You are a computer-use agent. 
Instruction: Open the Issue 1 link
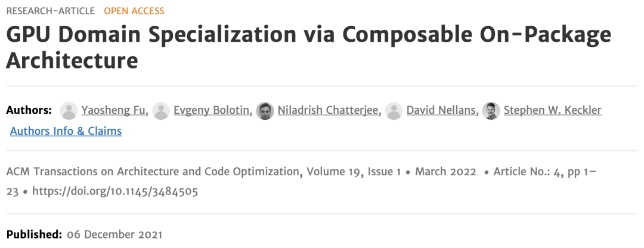[385, 172]
